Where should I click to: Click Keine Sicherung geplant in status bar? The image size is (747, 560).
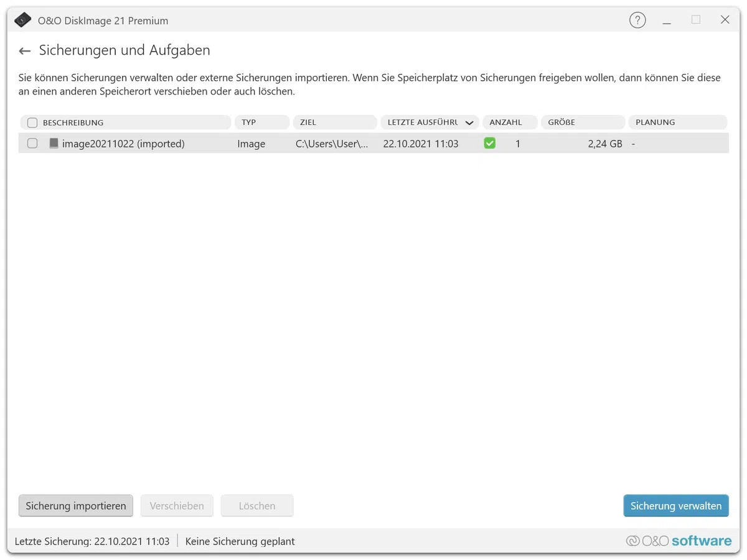[240, 541]
